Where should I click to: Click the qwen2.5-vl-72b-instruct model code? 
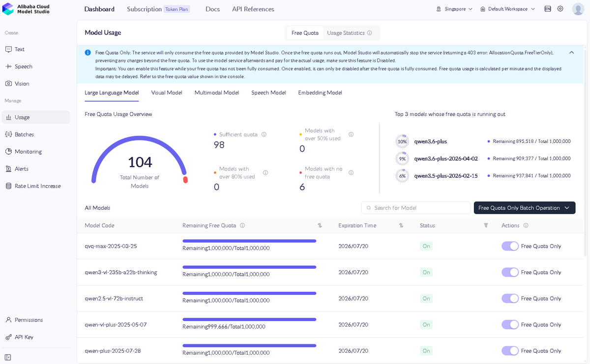pyautogui.click(x=114, y=298)
